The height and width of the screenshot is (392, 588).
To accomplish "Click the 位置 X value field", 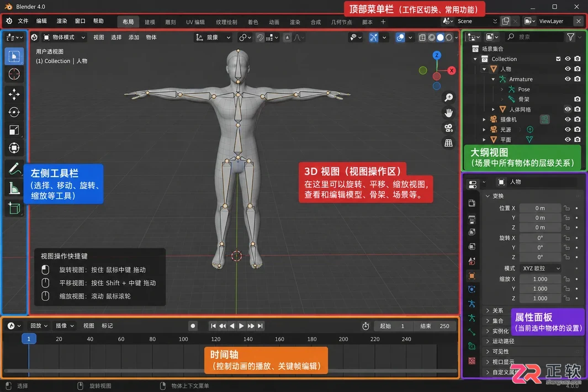I will (x=540, y=208).
